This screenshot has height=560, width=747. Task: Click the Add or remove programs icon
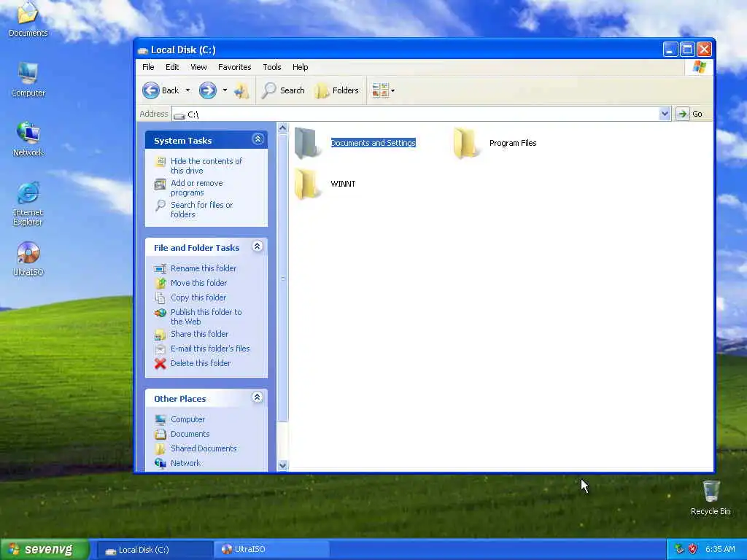coord(160,184)
